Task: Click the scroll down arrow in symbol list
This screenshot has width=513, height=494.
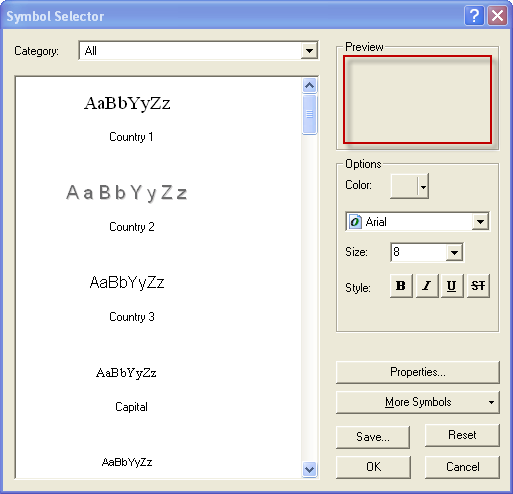Action: pos(310,470)
